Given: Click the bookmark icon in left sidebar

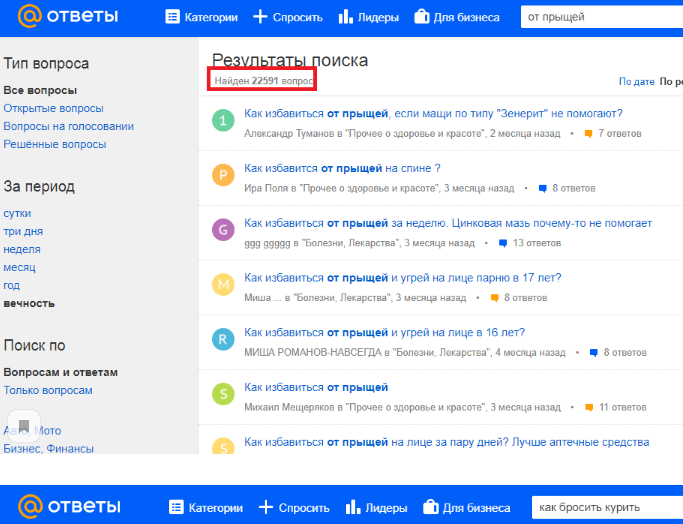Looking at the screenshot, I should [25, 422].
